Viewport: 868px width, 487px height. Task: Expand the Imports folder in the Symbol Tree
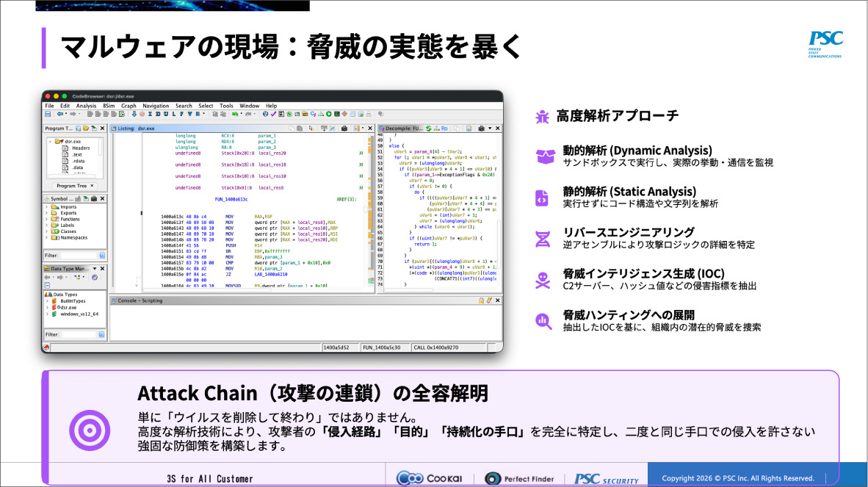point(46,207)
